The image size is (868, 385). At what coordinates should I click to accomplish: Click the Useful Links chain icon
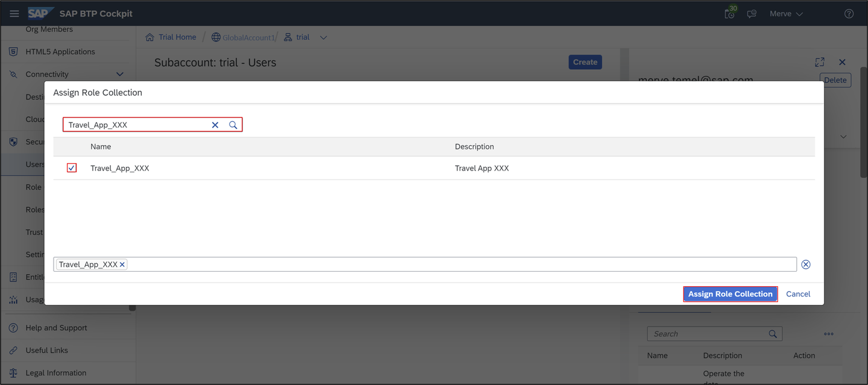click(13, 350)
